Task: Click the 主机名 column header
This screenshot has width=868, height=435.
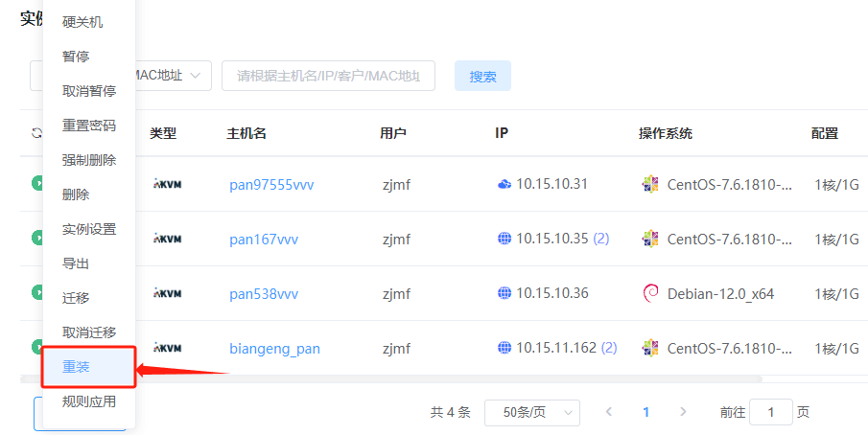Action: point(246,133)
